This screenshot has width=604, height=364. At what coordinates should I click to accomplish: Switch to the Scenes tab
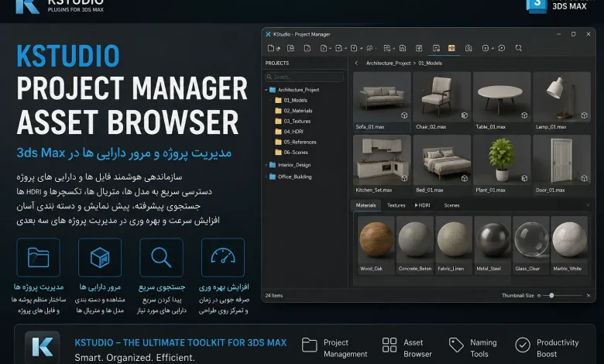pos(451,205)
